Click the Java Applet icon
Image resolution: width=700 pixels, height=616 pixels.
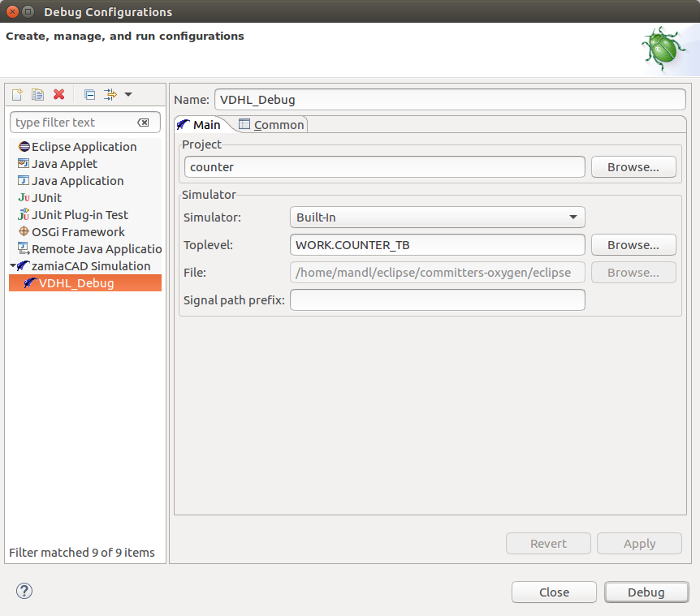click(24, 163)
